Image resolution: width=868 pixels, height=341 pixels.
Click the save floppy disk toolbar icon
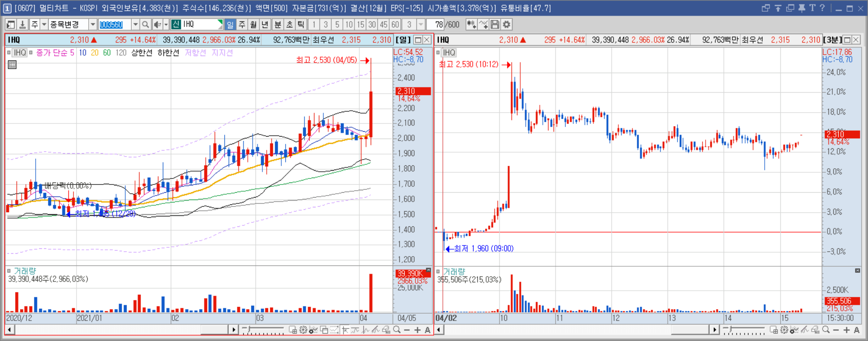pyautogui.click(x=495, y=24)
